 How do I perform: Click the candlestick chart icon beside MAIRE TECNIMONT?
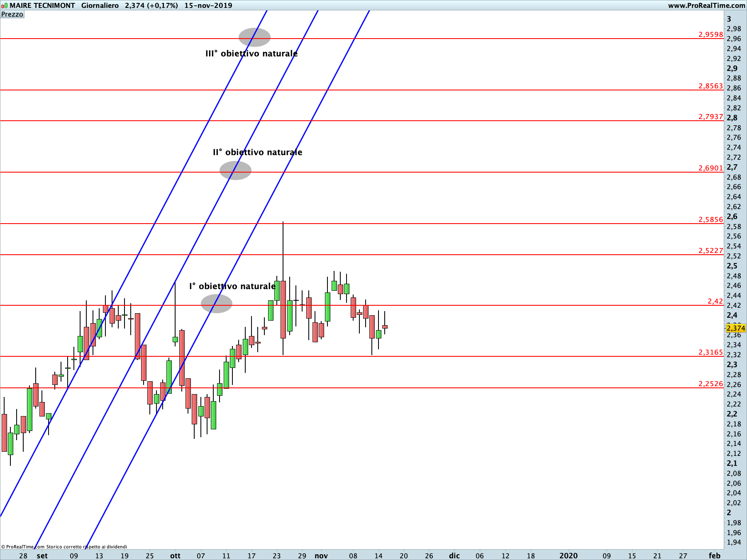pos(4,5)
